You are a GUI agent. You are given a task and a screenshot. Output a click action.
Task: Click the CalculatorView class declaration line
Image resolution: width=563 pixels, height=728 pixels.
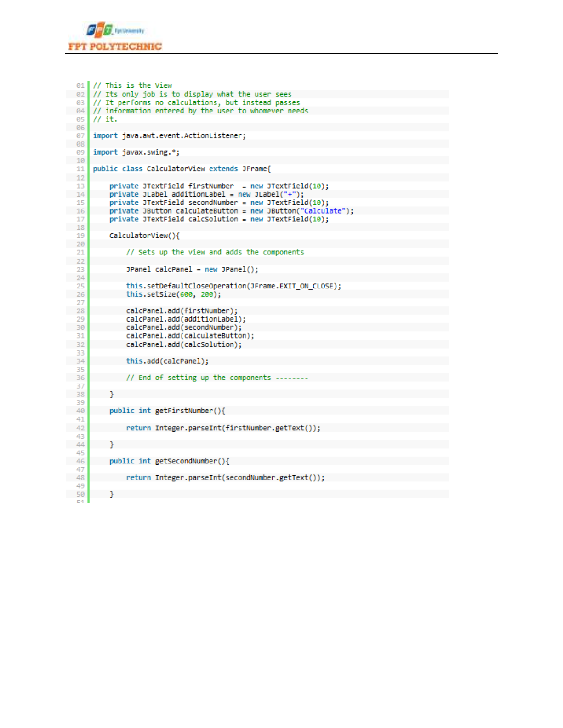(182, 169)
